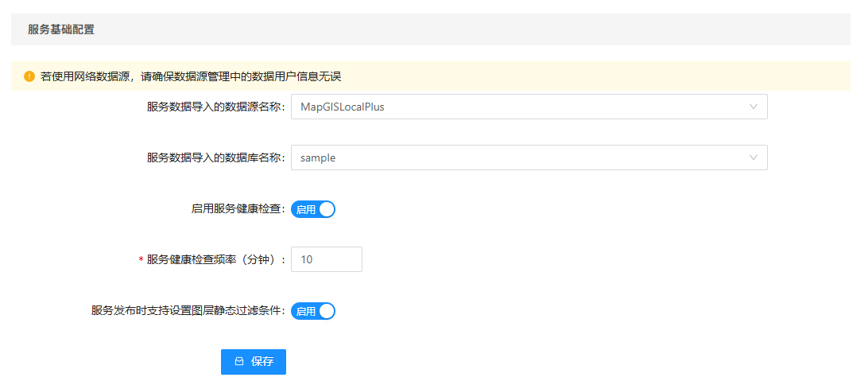Click the chevron arrow in the sample field

754,157
